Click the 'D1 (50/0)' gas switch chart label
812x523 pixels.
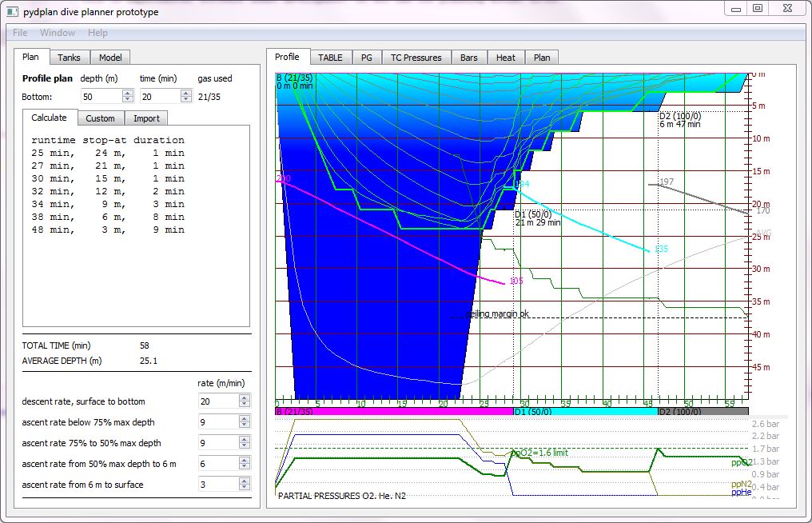click(533, 214)
